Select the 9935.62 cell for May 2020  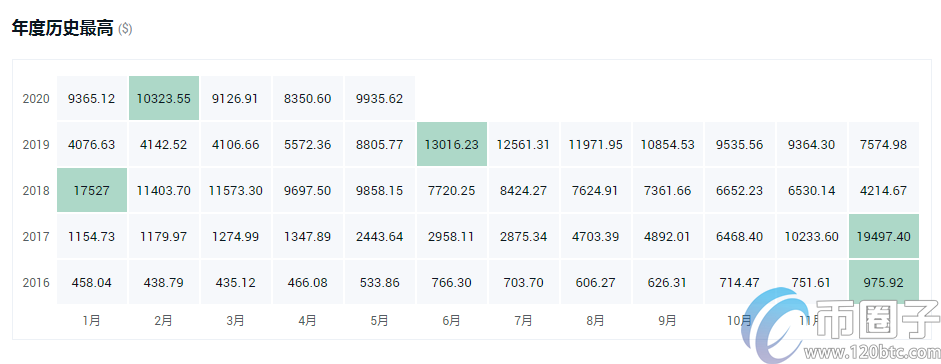tap(380, 98)
